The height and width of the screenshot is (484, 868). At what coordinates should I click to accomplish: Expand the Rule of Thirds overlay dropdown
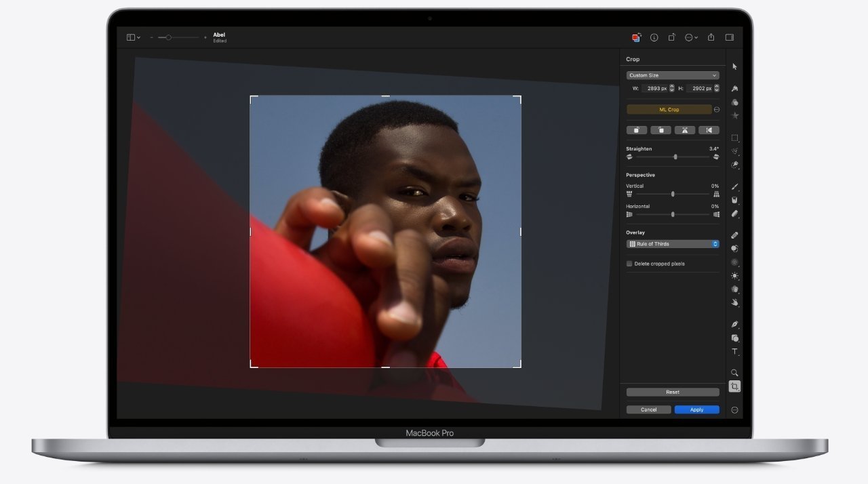tap(672, 244)
